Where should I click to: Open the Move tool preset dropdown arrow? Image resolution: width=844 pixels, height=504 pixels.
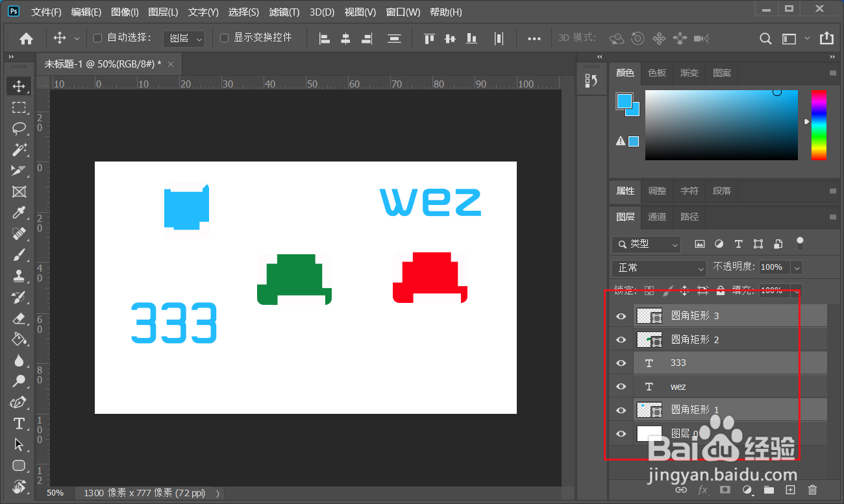(77, 39)
